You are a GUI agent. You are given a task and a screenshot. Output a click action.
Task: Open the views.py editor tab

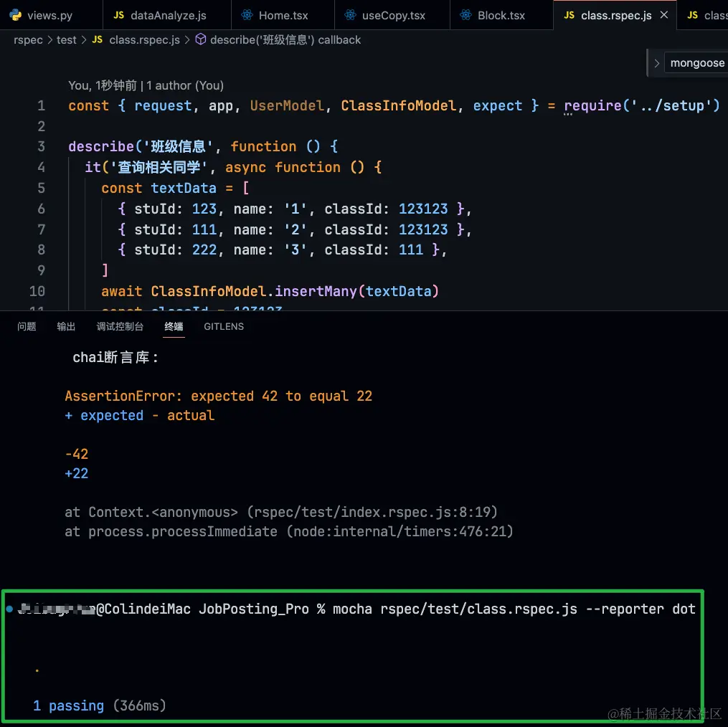[50, 15]
